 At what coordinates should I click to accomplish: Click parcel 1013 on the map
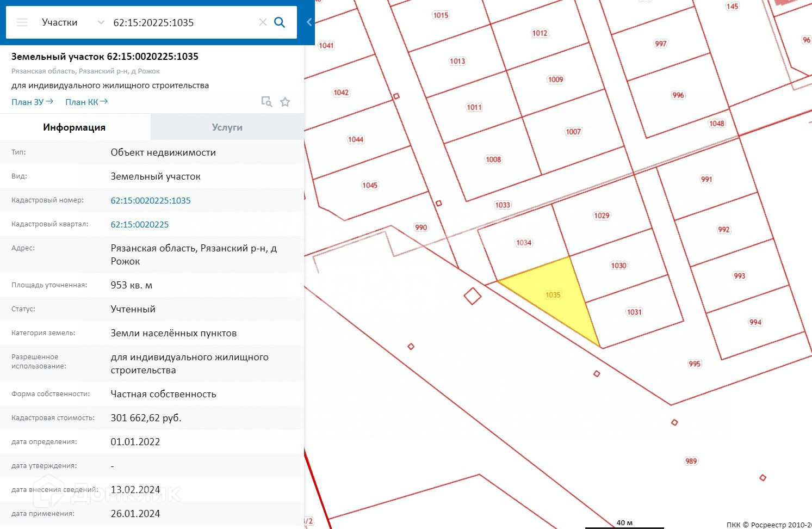tap(457, 61)
